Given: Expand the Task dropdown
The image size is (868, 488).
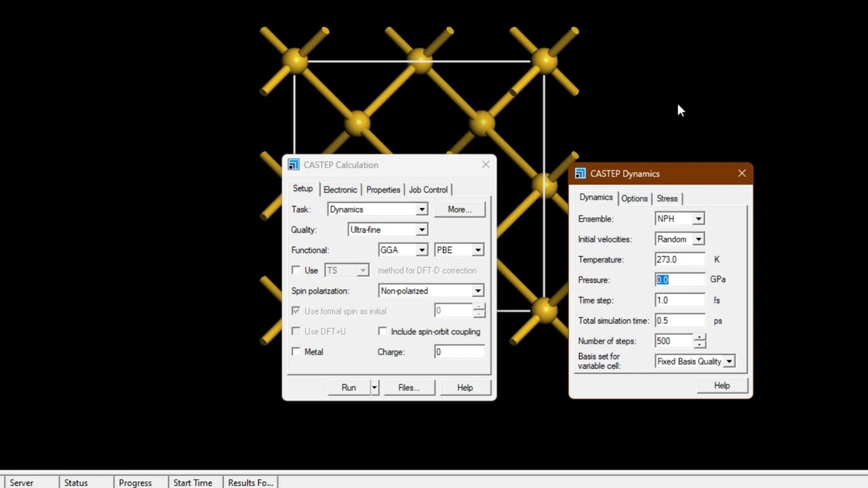Looking at the screenshot, I should click(x=422, y=209).
